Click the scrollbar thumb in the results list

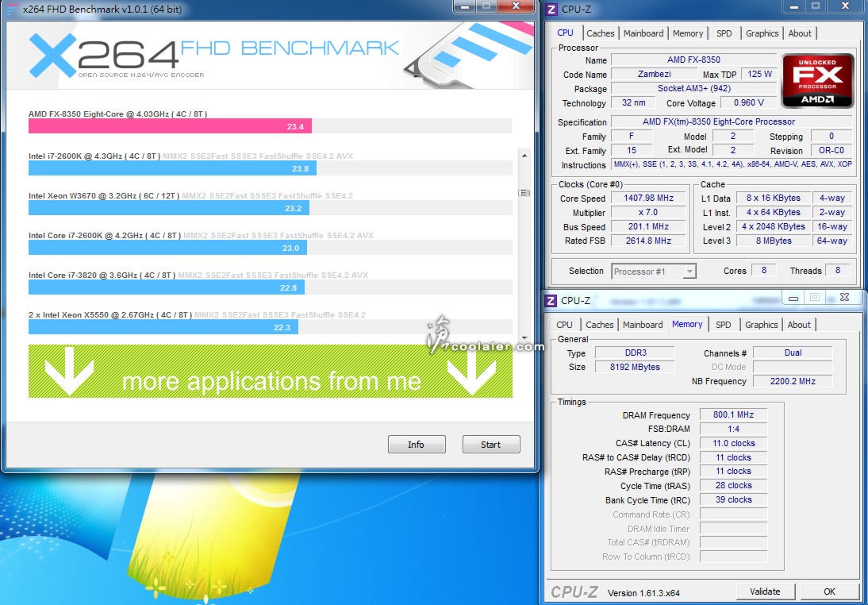click(x=524, y=193)
